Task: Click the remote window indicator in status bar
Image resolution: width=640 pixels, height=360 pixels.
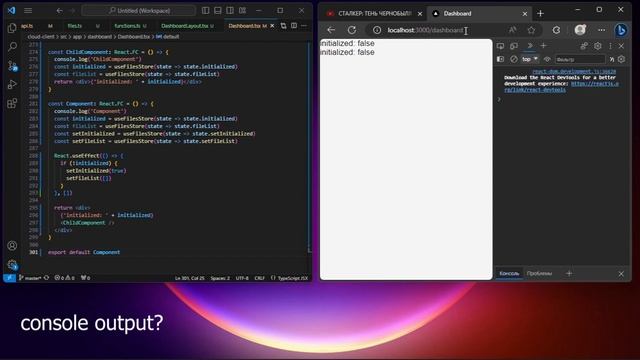Action: coord(9,278)
